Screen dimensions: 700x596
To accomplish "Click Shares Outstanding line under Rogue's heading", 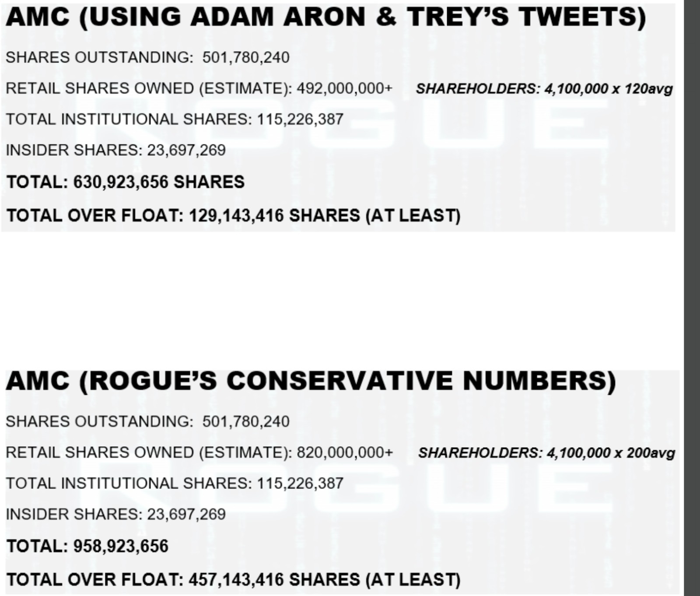I will point(147,421).
